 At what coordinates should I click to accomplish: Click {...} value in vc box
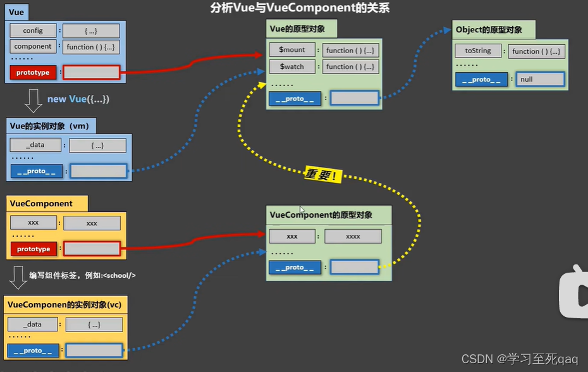(x=94, y=325)
